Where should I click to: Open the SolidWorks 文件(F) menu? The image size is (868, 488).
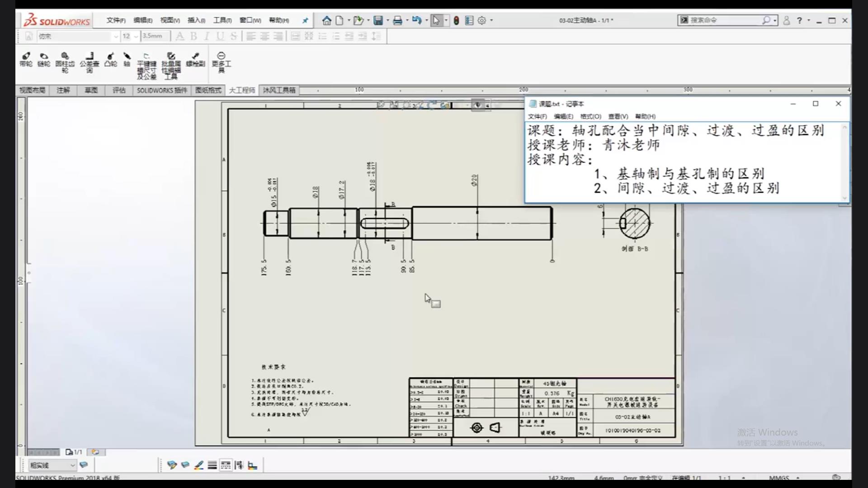116,20
